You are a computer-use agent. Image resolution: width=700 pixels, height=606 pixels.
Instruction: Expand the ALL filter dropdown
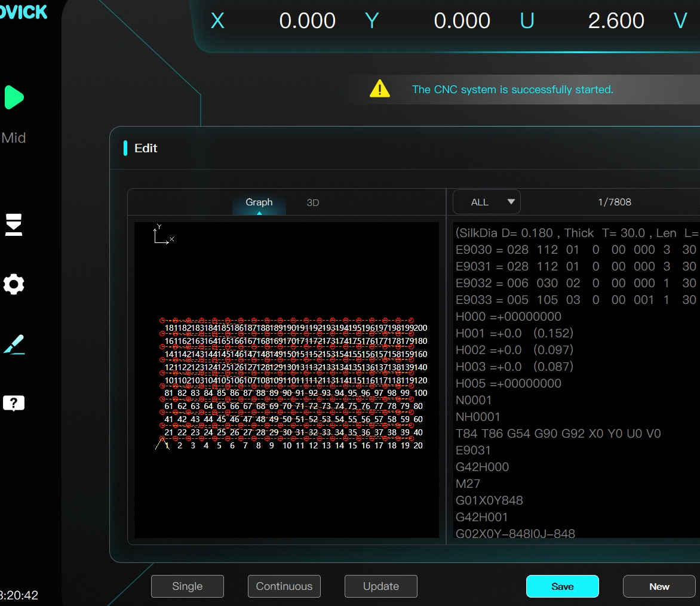tap(487, 202)
